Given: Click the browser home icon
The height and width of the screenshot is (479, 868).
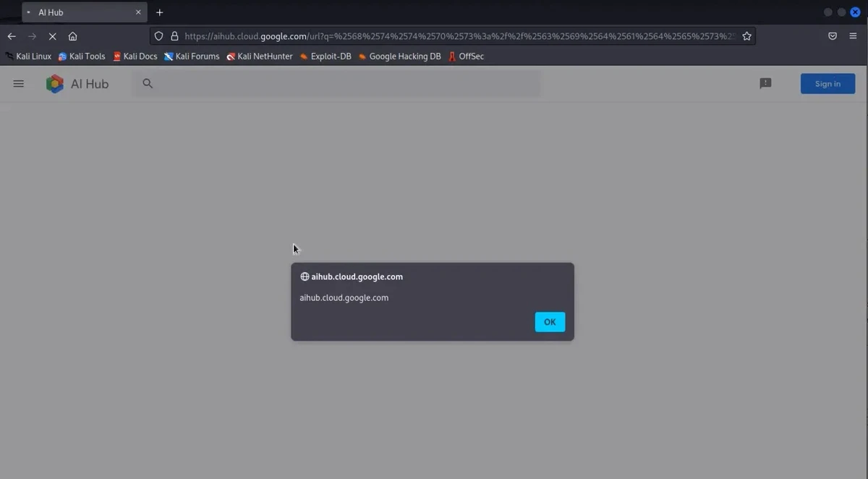Looking at the screenshot, I should pyautogui.click(x=72, y=36).
